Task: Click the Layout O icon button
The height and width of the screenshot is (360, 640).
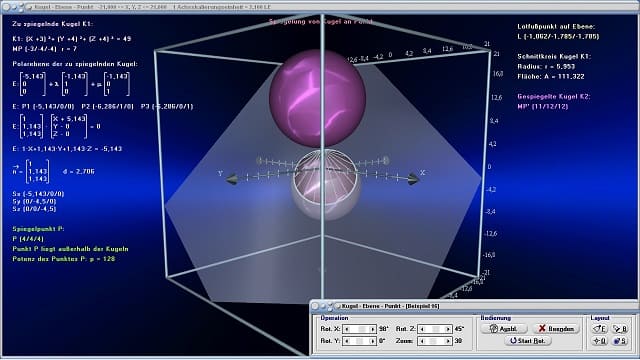Action: click(600, 341)
